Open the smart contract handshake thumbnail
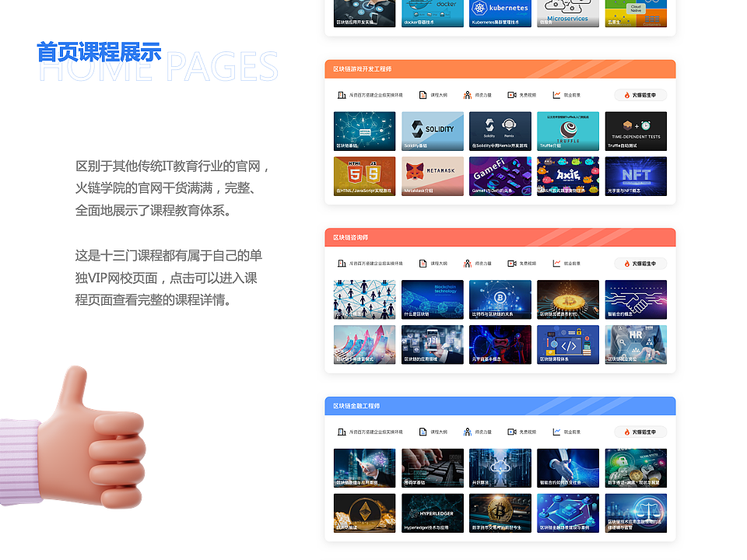The height and width of the screenshot is (560, 747). [x=636, y=299]
